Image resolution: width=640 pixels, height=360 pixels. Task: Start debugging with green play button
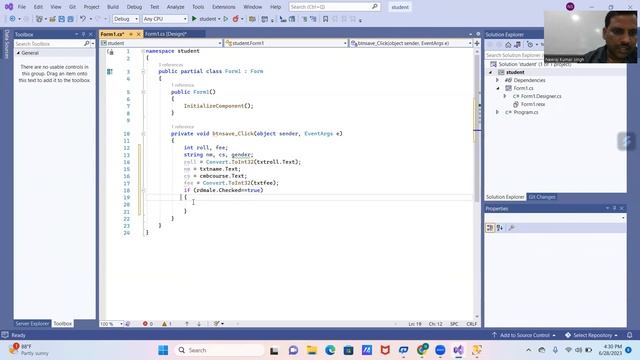point(194,19)
